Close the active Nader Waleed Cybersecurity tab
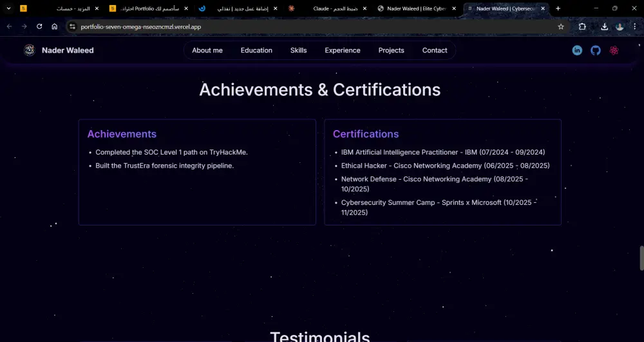The image size is (644, 342). click(x=543, y=8)
